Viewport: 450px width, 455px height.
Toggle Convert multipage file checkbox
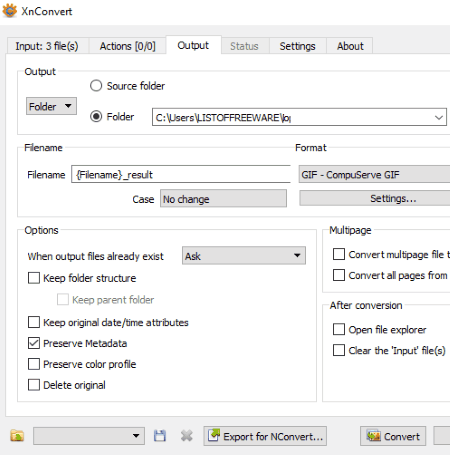coord(339,254)
